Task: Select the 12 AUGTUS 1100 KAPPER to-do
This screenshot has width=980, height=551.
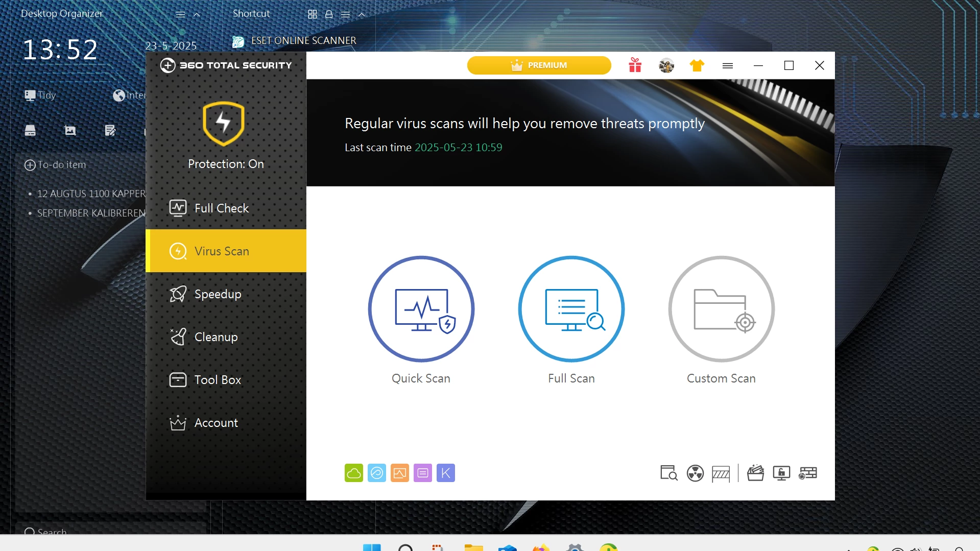Action: pyautogui.click(x=91, y=194)
